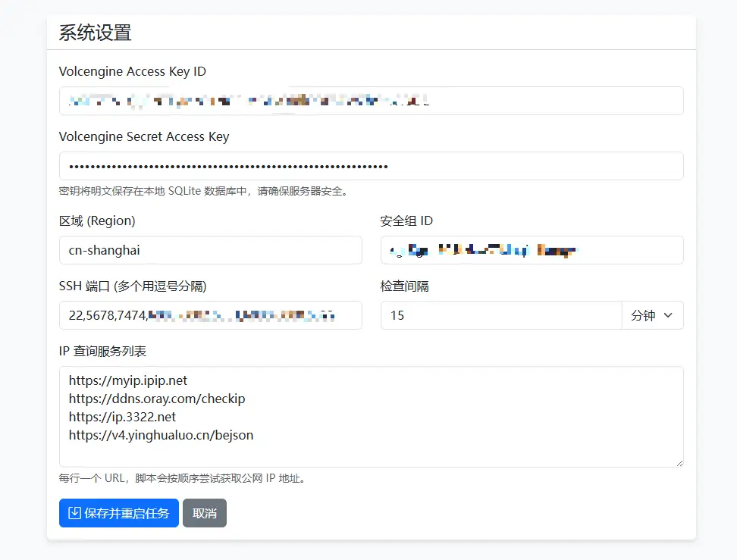Open the 分钟 interval unit dropdown

coord(652,315)
